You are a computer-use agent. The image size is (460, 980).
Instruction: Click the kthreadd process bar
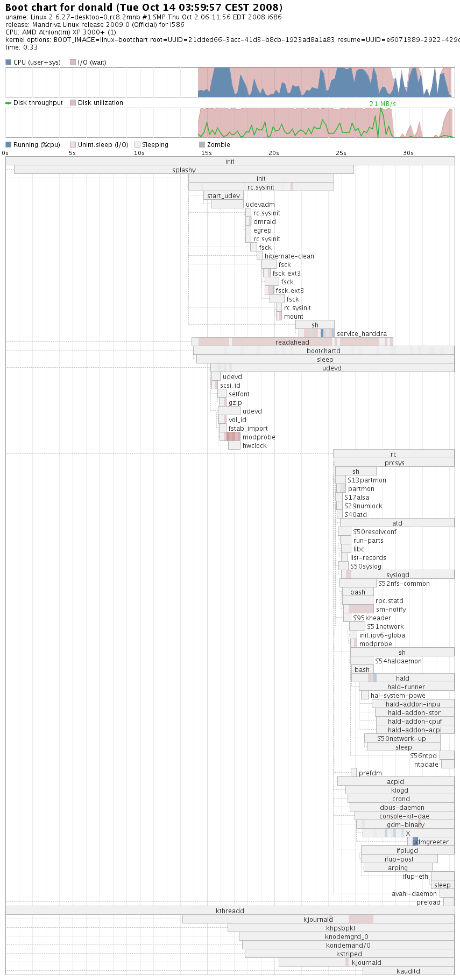pyautogui.click(x=230, y=911)
